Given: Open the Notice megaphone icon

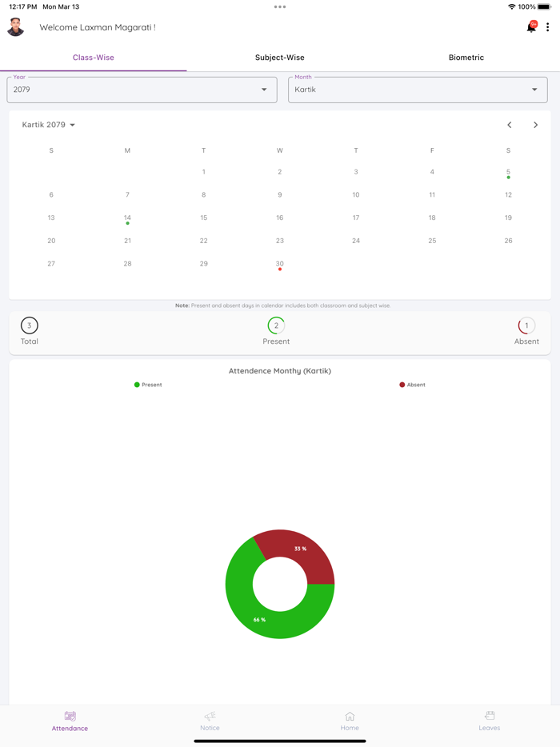Looking at the screenshot, I should point(210,716).
